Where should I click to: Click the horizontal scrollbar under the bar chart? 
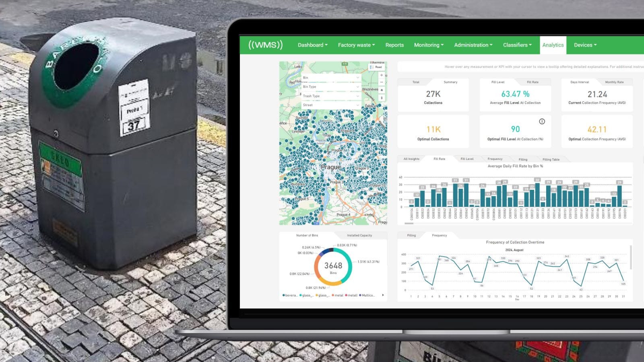click(x=409, y=223)
